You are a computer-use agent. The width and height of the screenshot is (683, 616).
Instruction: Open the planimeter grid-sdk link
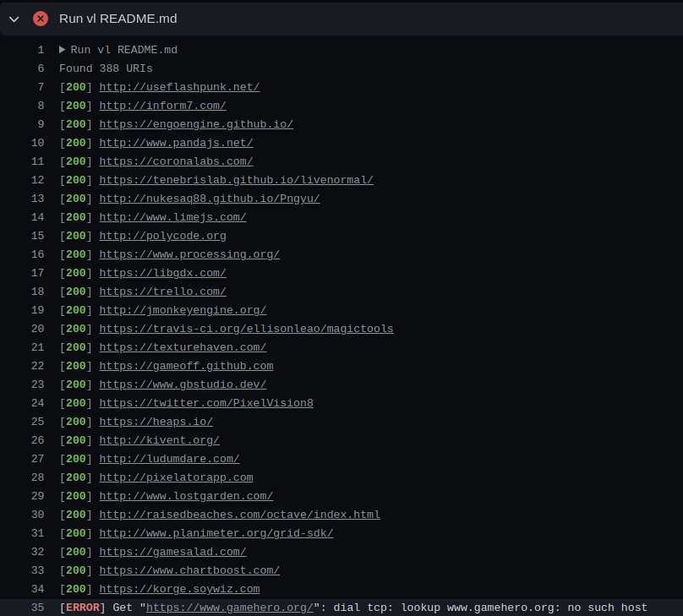216,533
